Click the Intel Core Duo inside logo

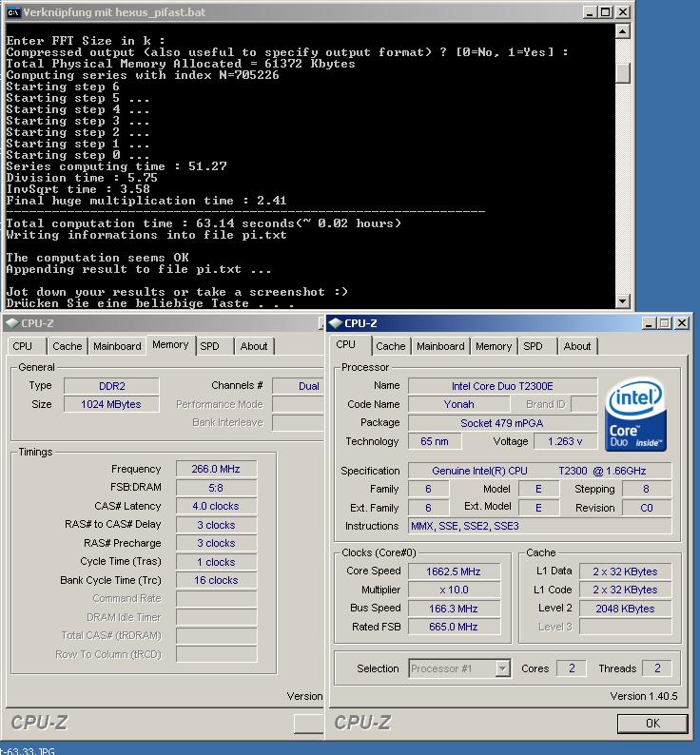tap(635, 414)
